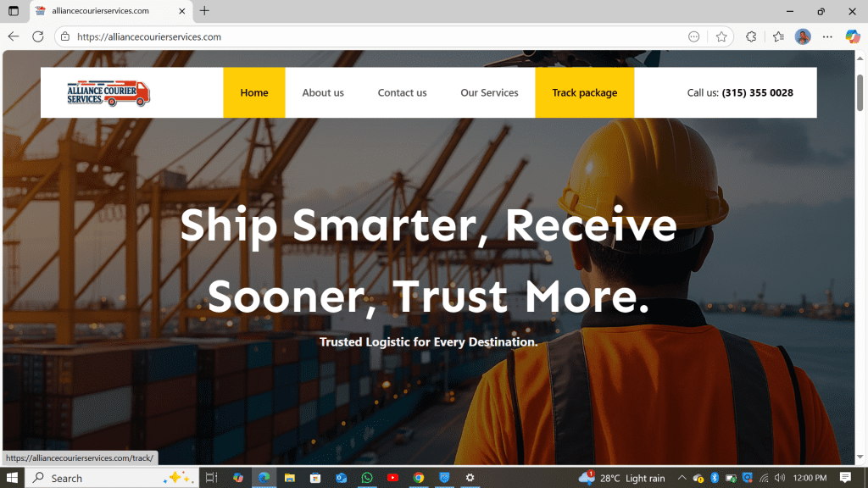Click the Alliance Courier Services logo
This screenshot has height=488, width=868.
pos(108,93)
